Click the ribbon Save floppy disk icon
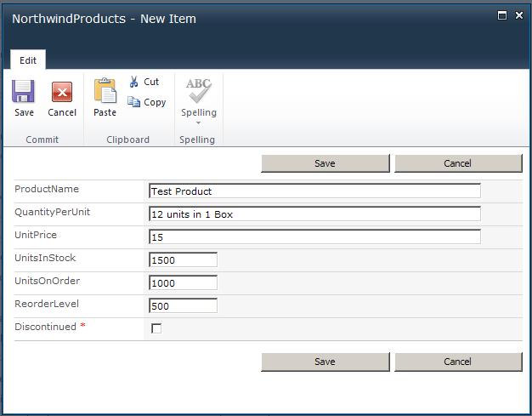Image resolution: width=532 pixels, height=416 pixels. pyautogui.click(x=23, y=91)
